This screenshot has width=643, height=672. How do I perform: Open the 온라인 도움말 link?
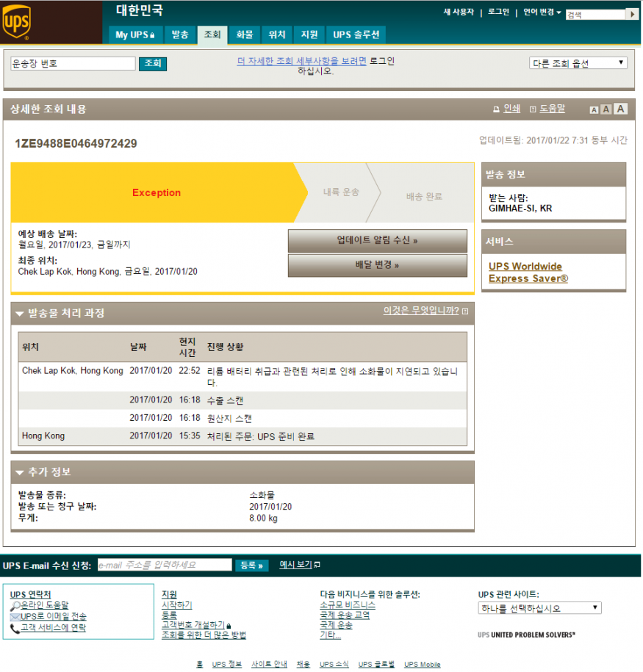(x=45, y=605)
